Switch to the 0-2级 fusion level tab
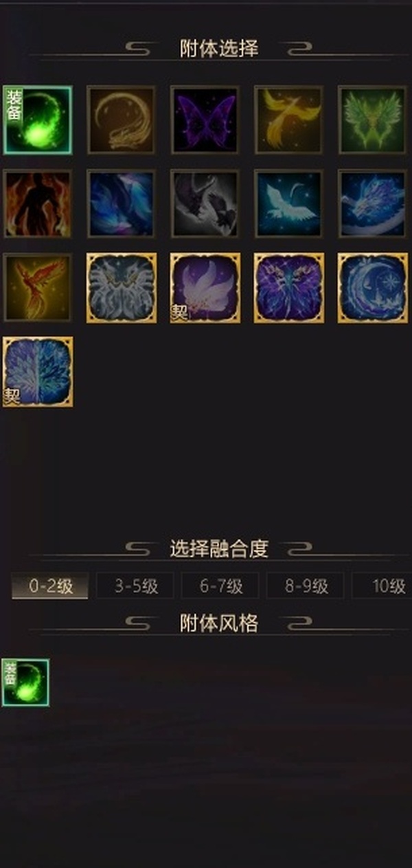 point(50,586)
